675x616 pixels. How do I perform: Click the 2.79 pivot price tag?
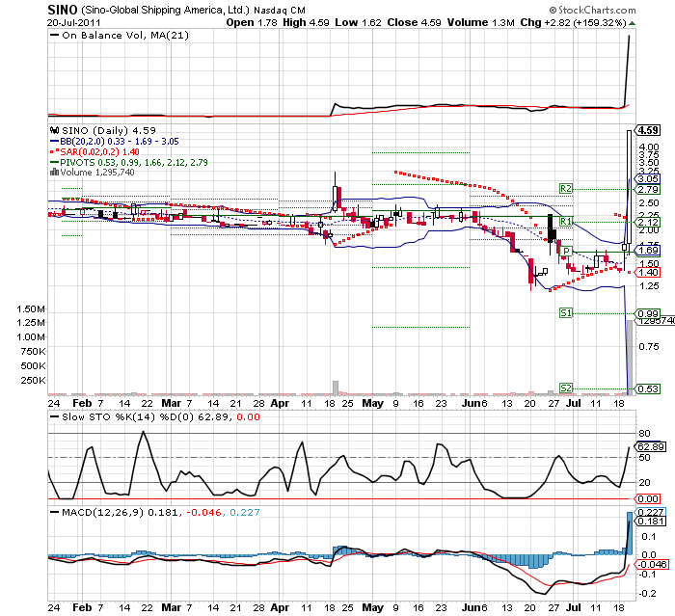pos(648,189)
